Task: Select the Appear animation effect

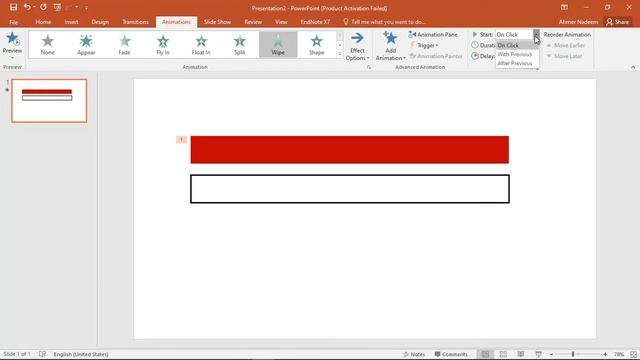Action: pos(86,44)
